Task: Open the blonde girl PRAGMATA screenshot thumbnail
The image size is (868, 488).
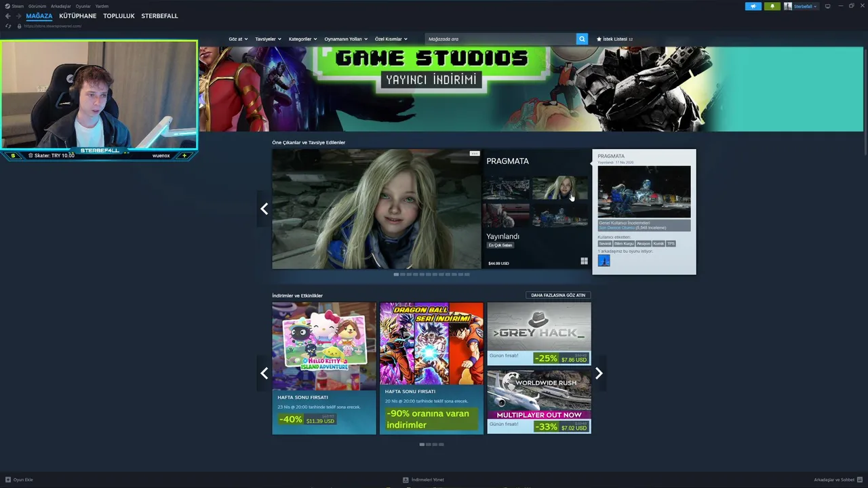Action: 560,188
